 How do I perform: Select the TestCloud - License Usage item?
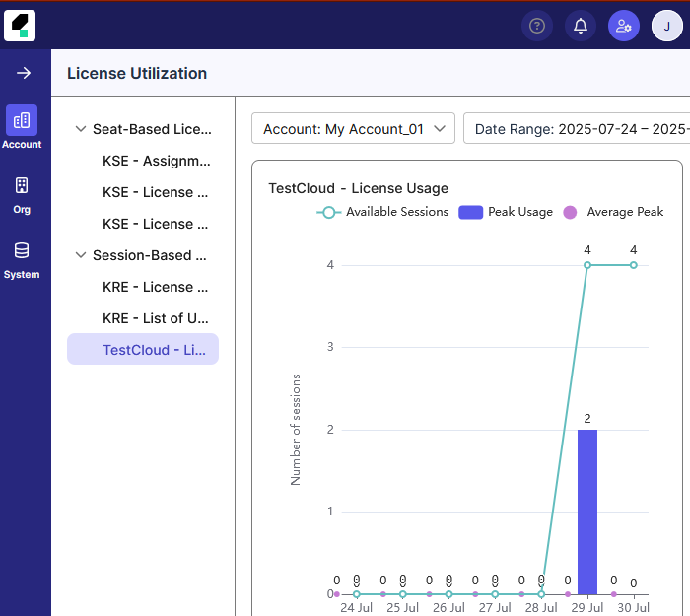point(154,350)
